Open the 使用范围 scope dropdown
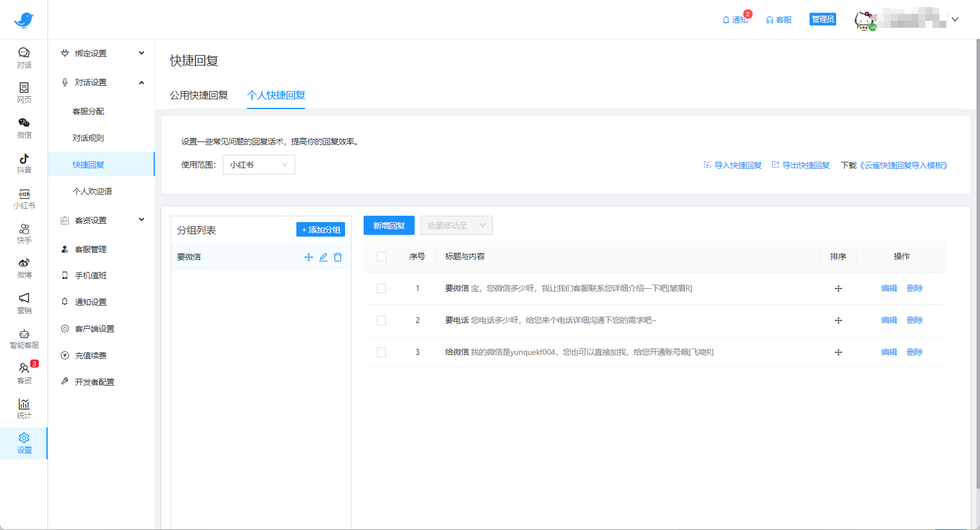The width and height of the screenshot is (980, 530). click(259, 165)
